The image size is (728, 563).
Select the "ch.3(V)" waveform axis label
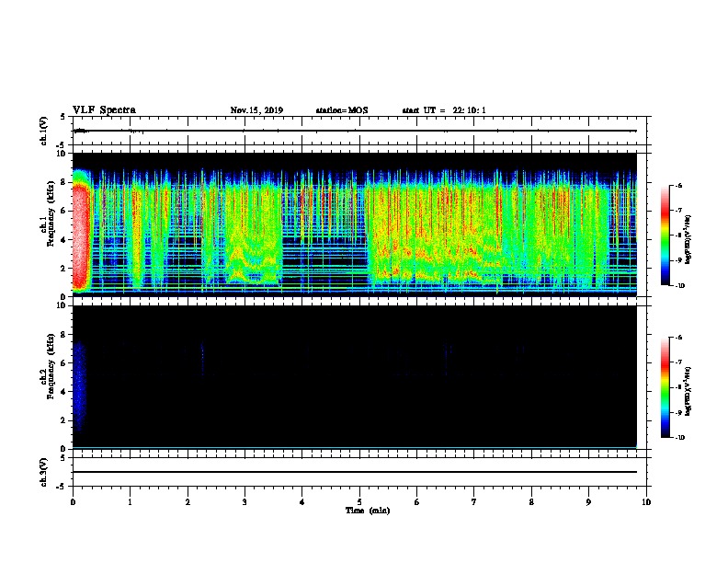[x=44, y=472]
